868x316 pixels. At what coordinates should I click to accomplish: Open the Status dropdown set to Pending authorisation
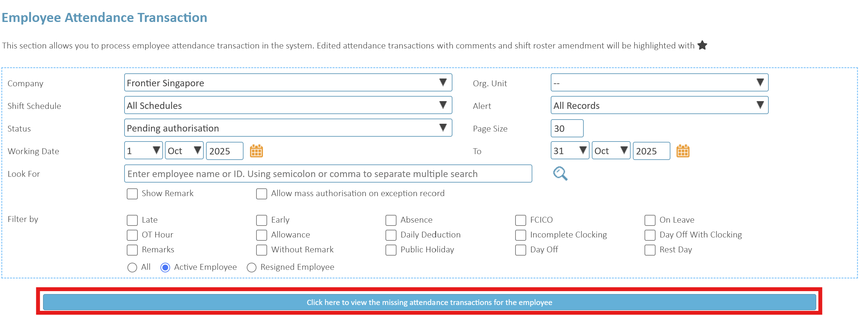(288, 128)
